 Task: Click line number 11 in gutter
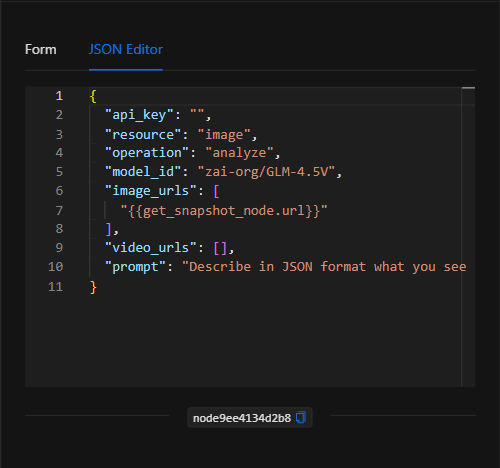[55, 287]
